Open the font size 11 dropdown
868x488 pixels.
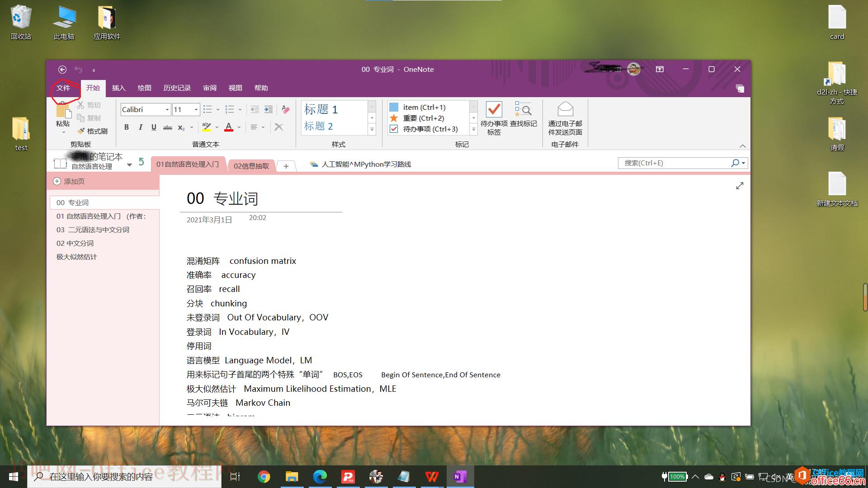(196, 109)
